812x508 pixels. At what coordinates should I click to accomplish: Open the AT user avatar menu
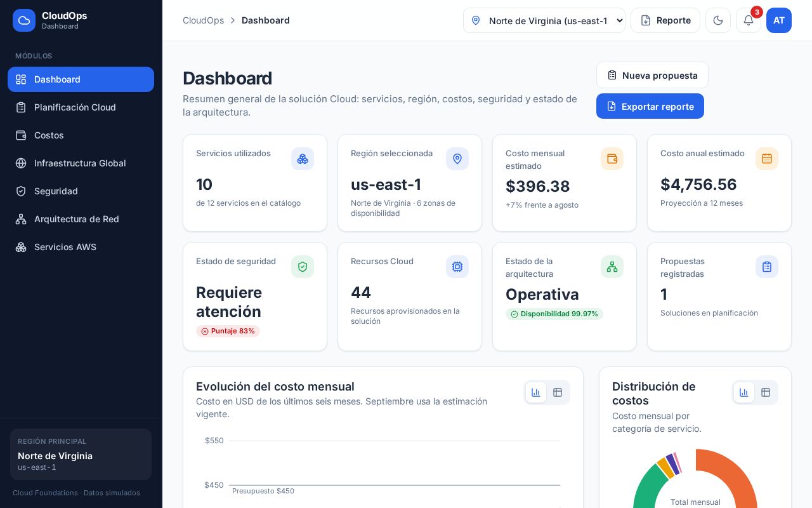(x=779, y=20)
